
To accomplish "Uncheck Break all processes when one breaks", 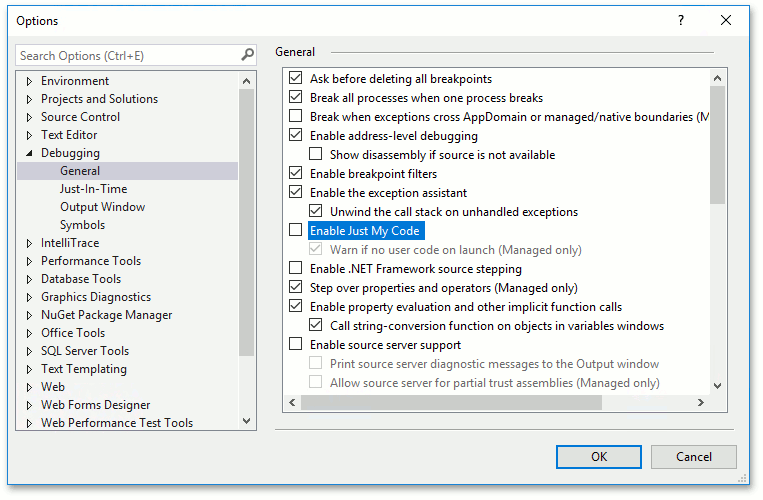I will pyautogui.click(x=295, y=97).
